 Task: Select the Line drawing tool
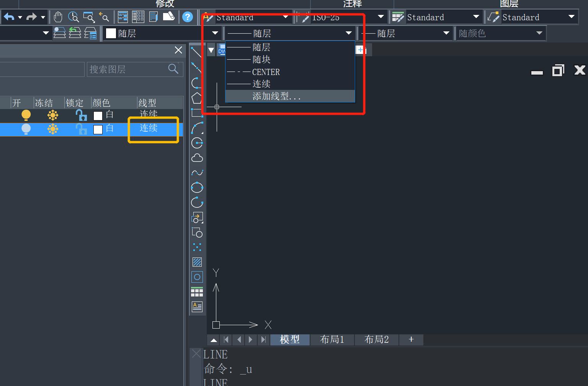coord(196,52)
